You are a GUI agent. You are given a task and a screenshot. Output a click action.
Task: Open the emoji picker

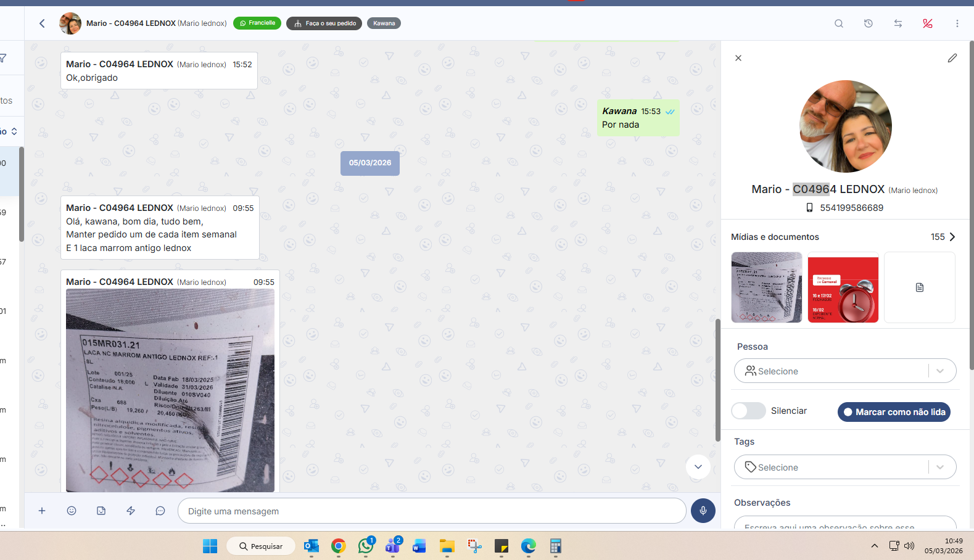72,511
